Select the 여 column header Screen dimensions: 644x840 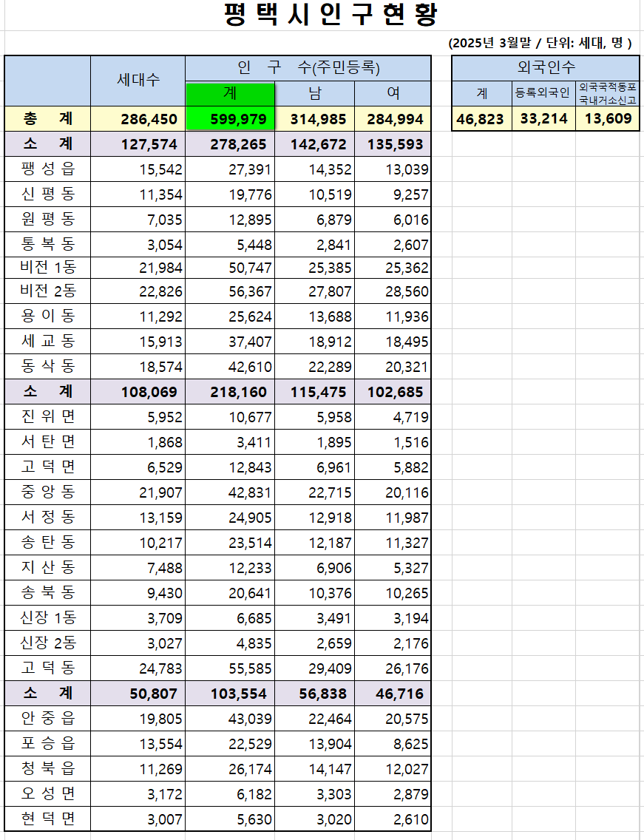pyautogui.click(x=393, y=94)
